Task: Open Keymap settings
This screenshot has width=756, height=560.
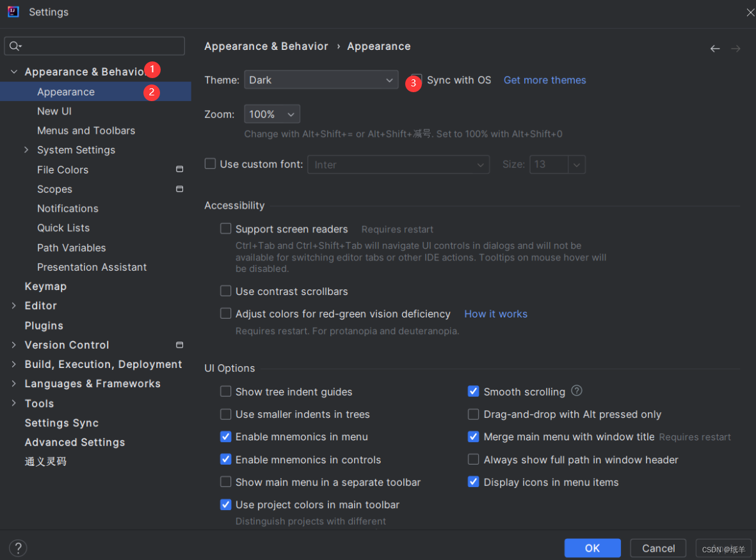Action: coord(46,286)
